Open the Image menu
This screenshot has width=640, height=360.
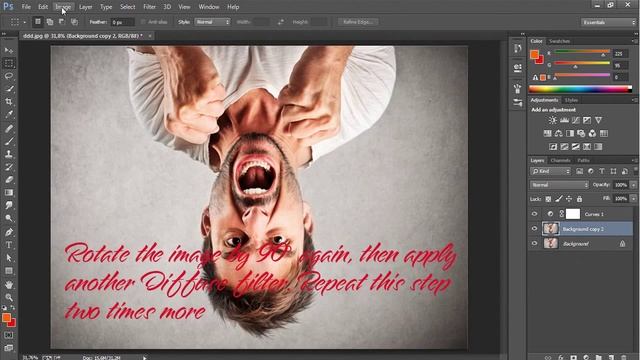tap(63, 7)
